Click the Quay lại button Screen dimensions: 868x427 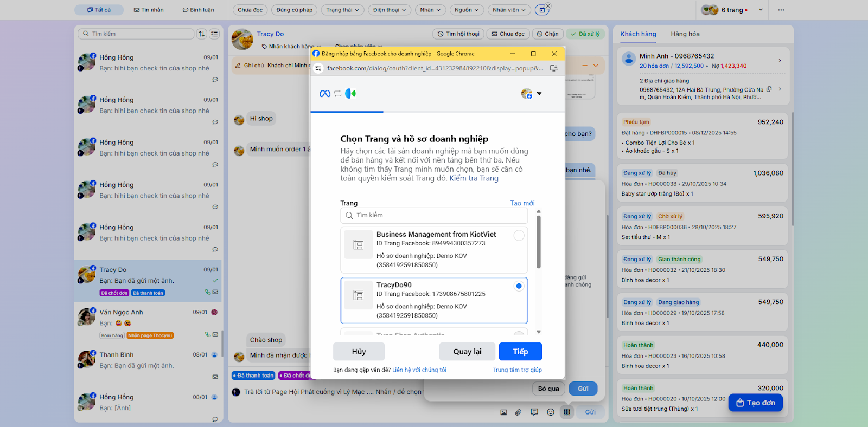(467, 352)
